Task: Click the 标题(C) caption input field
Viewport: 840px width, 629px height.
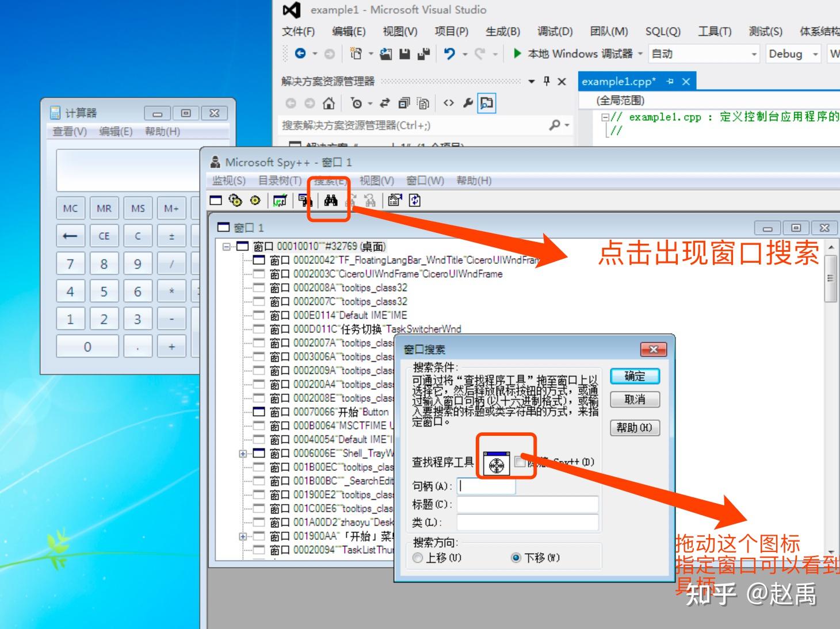Action: click(528, 504)
